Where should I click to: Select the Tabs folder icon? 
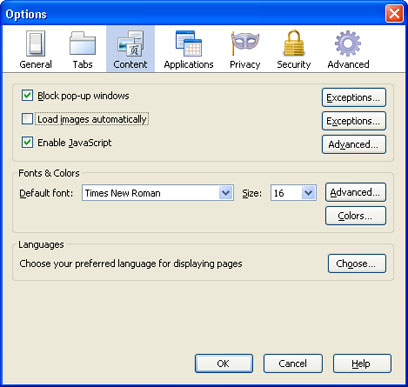(82, 43)
